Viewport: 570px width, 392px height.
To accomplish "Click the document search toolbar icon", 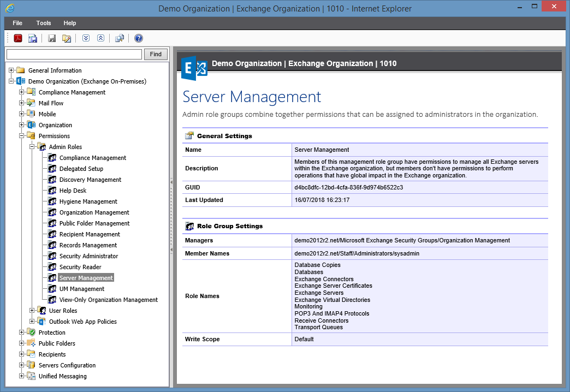I will click(x=120, y=38).
